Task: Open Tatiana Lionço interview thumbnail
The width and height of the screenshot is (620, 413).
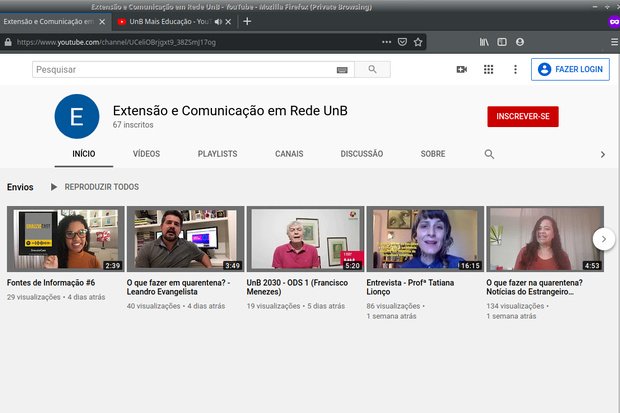Action: [425, 239]
